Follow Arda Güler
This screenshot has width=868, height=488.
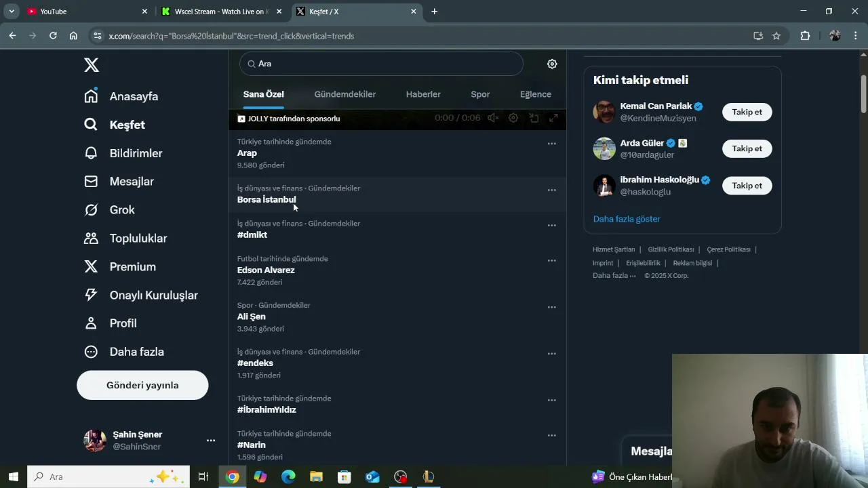[x=747, y=148]
